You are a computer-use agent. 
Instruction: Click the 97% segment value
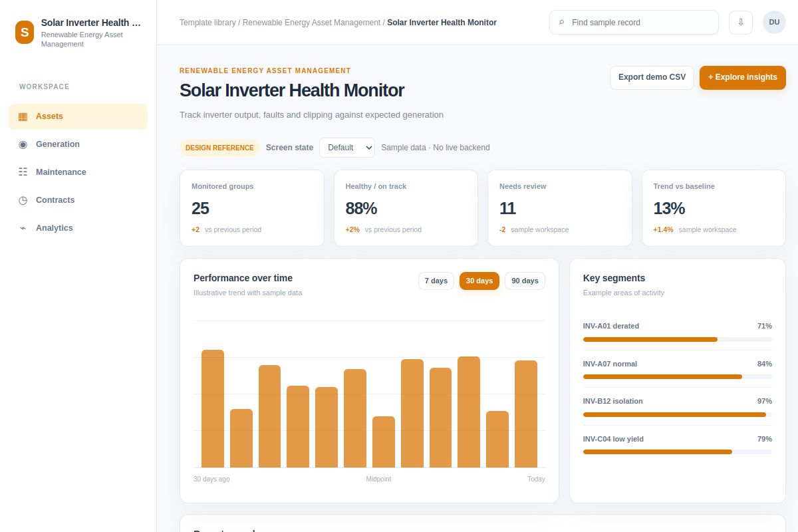(x=765, y=401)
